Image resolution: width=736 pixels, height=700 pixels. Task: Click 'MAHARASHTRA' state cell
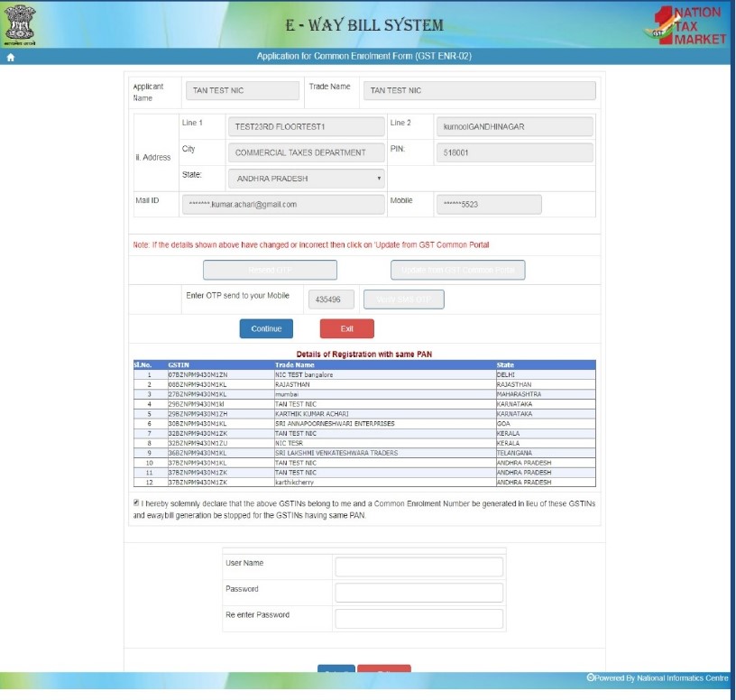pos(520,394)
